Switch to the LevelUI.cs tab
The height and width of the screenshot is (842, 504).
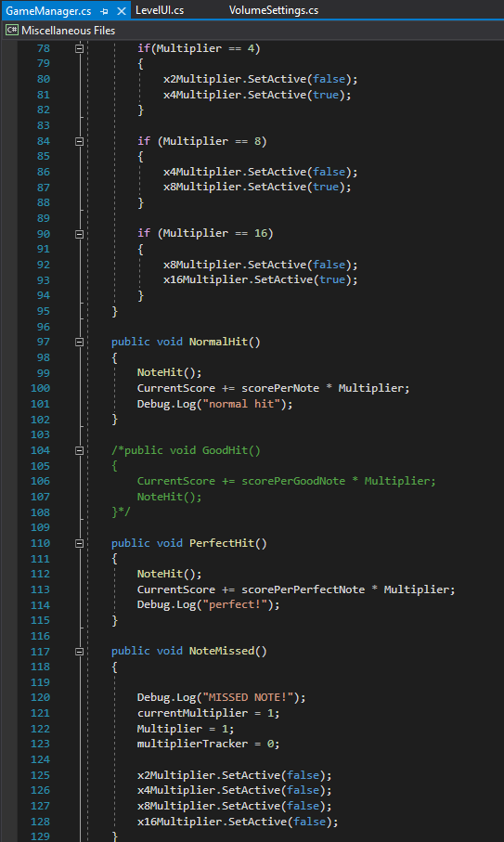(160, 10)
